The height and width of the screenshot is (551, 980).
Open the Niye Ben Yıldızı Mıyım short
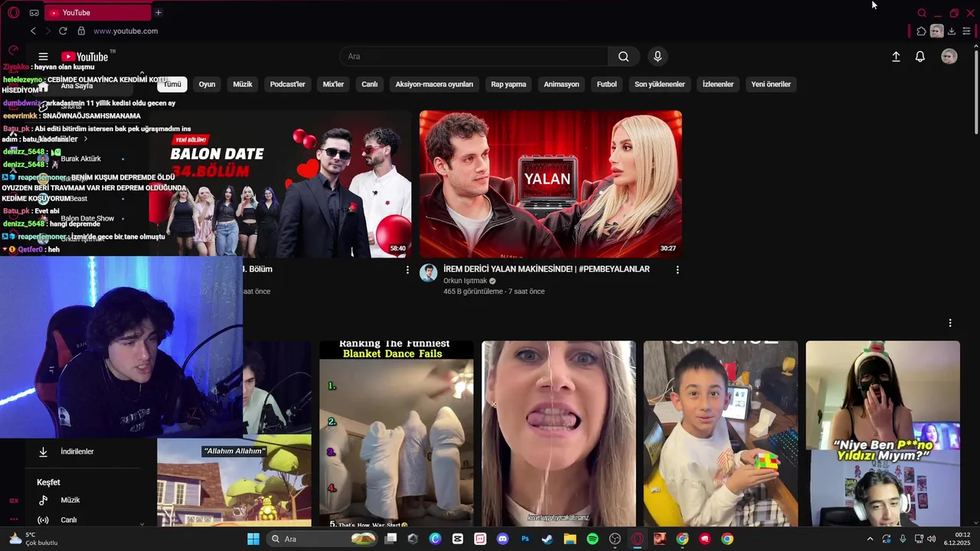point(883,434)
